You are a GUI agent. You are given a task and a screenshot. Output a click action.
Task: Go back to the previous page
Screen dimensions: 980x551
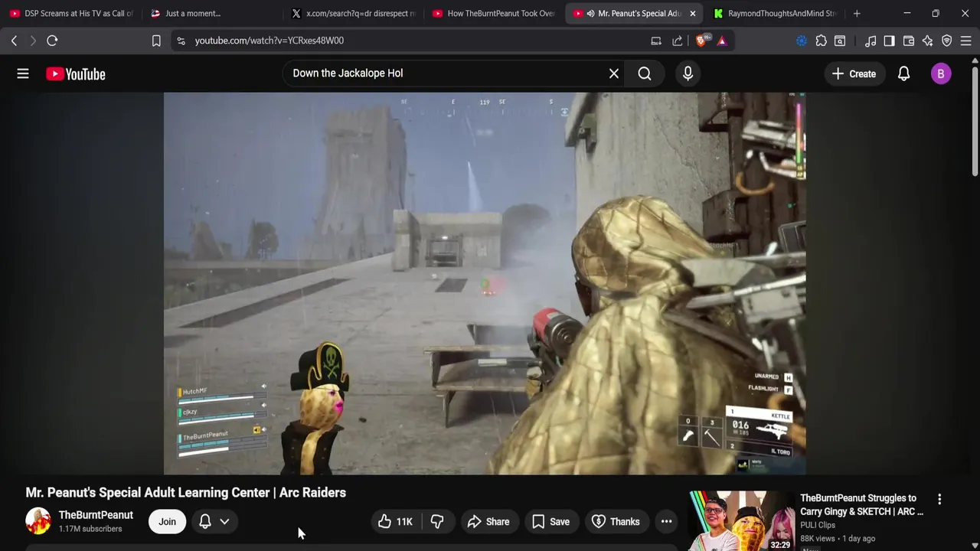14,41
